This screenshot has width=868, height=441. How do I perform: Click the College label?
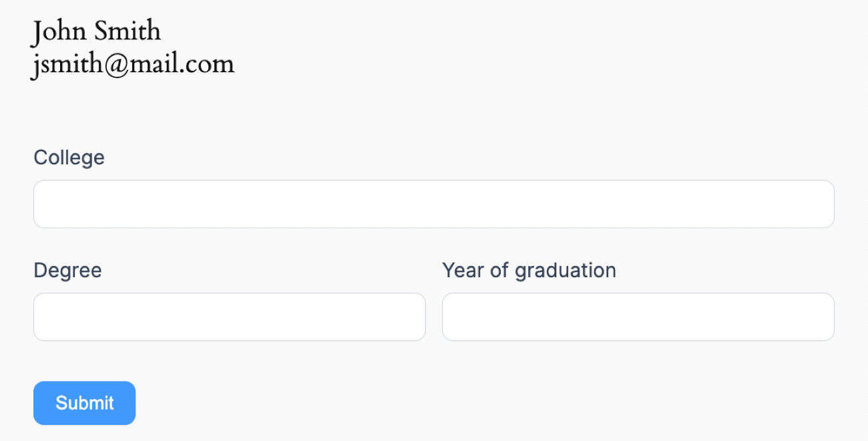click(69, 158)
